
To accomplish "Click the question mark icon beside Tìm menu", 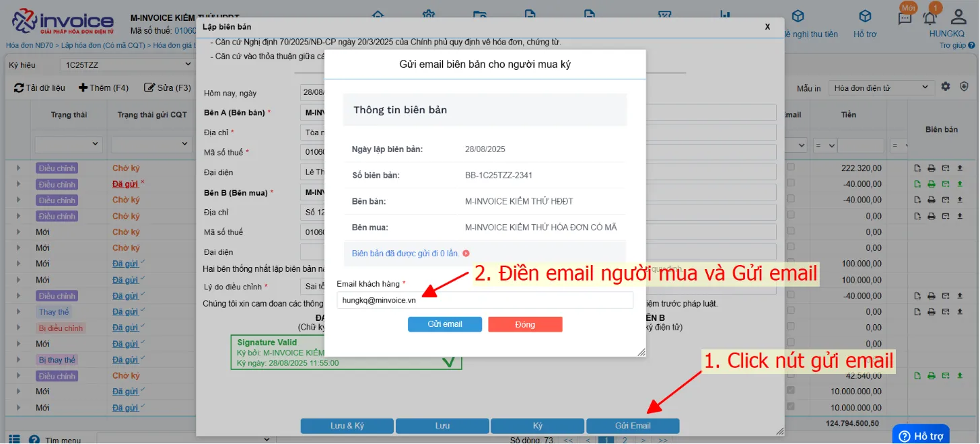I will coord(34,439).
